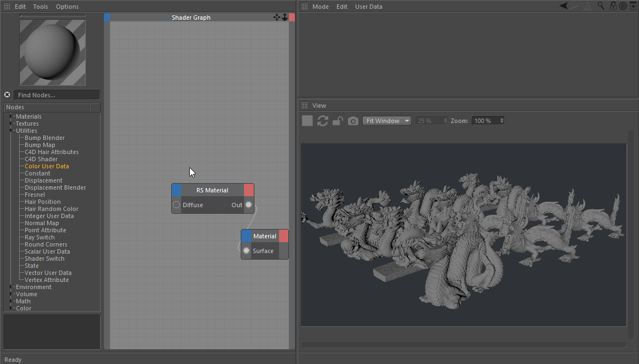639x364 pixels.
Task: Click the Out port on RS Material
Action: (x=248, y=205)
